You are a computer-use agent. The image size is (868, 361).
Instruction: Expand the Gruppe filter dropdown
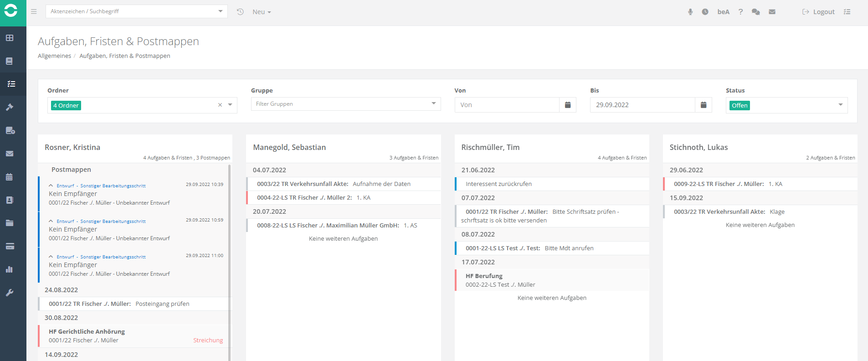433,104
